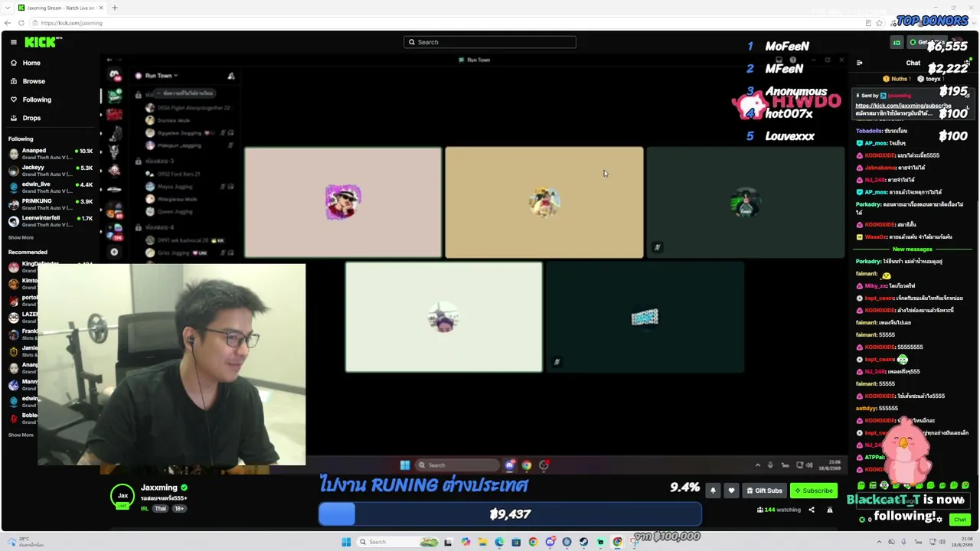Screen dimensions: 980x551
Task: Select the Jaxxming Stream browser tab
Action: (x=60, y=8)
